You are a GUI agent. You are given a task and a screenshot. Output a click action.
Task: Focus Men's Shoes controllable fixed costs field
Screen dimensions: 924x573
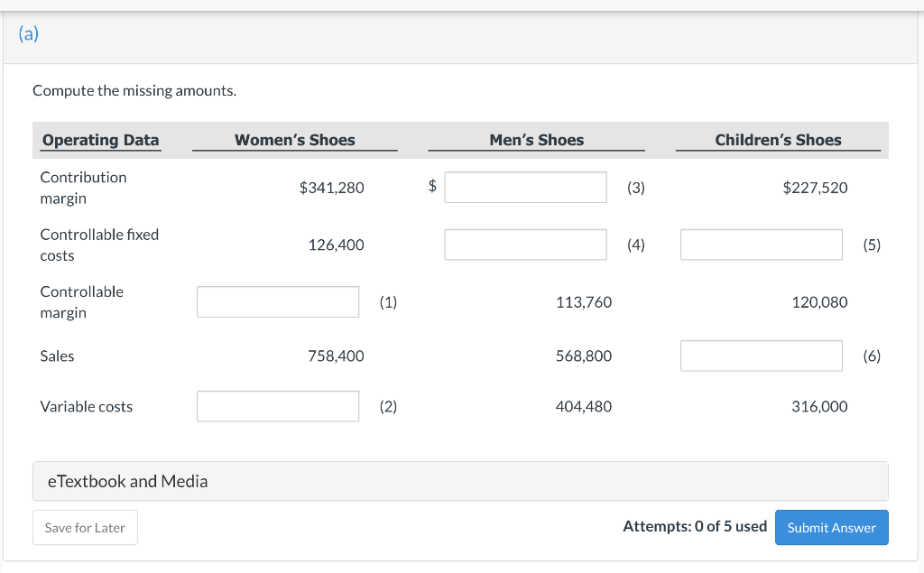coord(525,245)
